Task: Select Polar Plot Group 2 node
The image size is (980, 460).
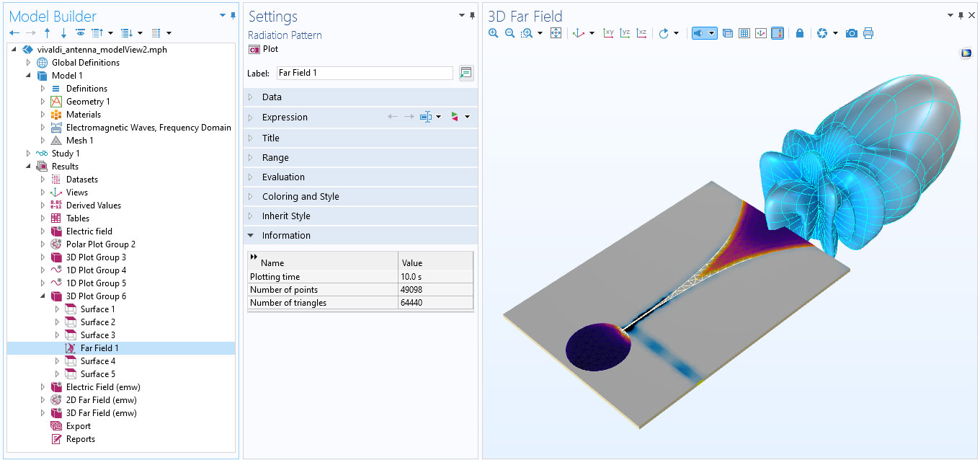Action: click(x=100, y=244)
